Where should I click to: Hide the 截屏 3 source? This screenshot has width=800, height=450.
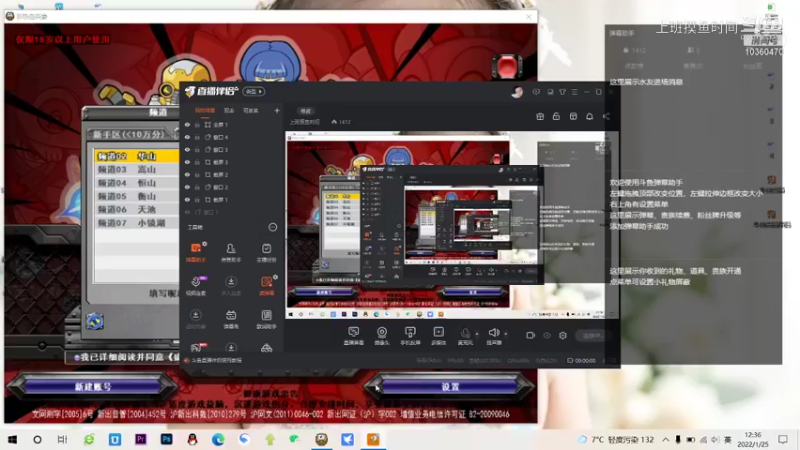click(x=187, y=162)
